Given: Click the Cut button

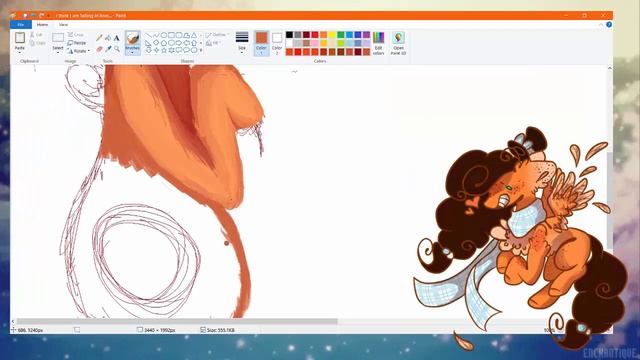Looking at the screenshot, I should pos(36,35).
